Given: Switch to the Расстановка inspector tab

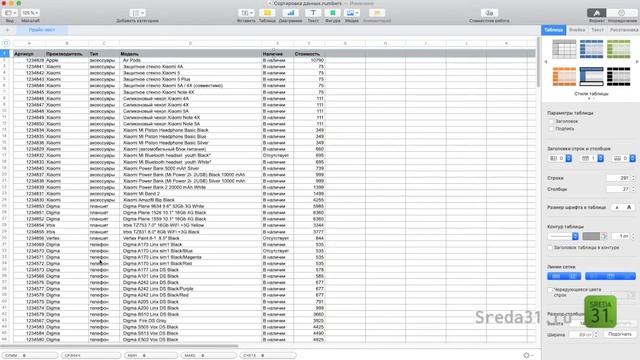Looking at the screenshot, I should (624, 30).
